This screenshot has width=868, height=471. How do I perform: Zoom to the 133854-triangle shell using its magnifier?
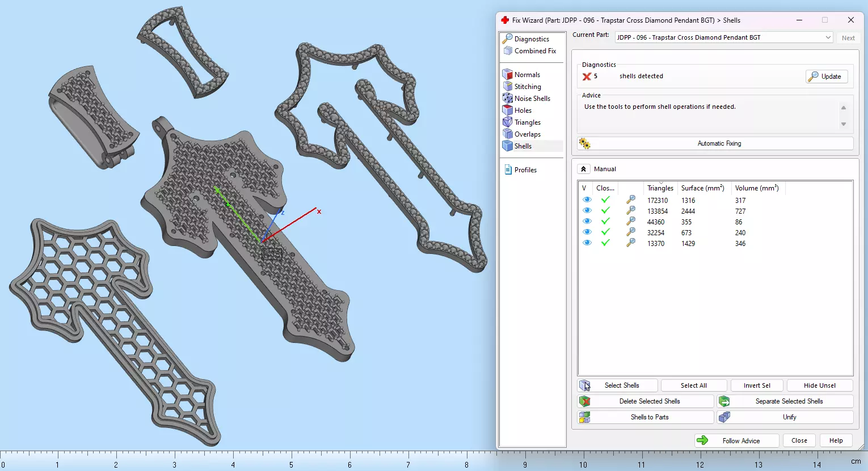630,211
